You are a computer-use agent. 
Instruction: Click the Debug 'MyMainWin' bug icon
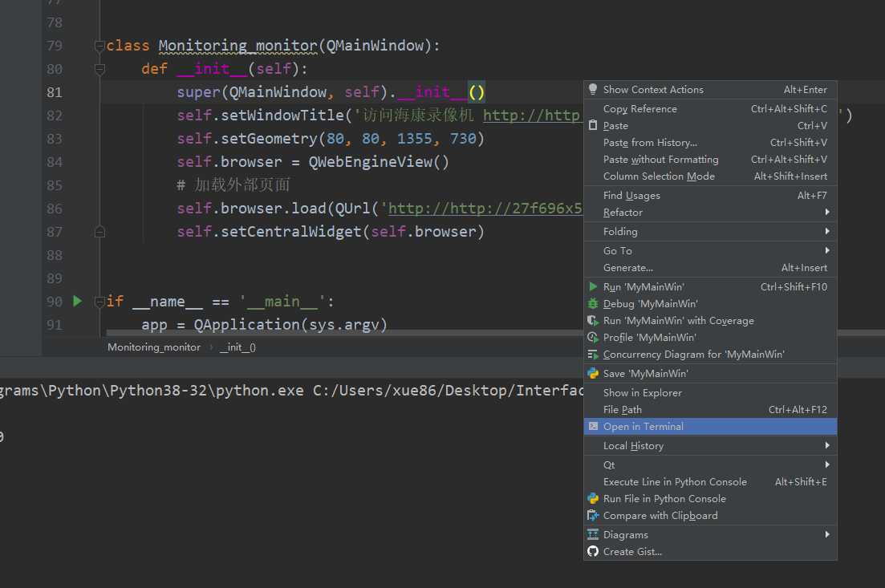click(x=593, y=303)
